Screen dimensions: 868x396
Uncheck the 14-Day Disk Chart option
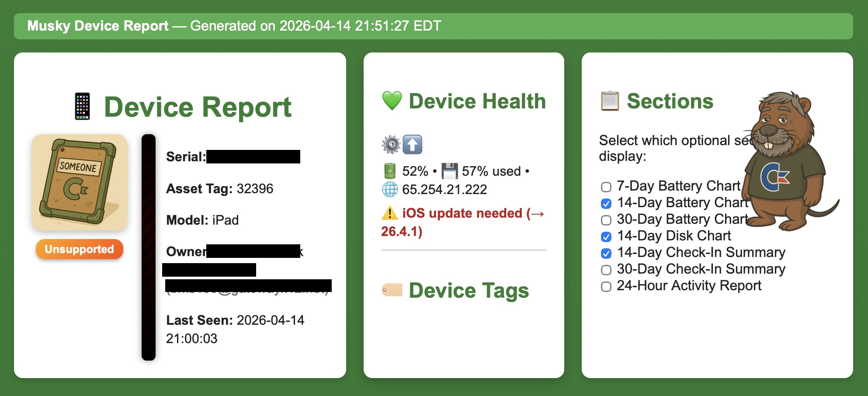pyautogui.click(x=606, y=237)
